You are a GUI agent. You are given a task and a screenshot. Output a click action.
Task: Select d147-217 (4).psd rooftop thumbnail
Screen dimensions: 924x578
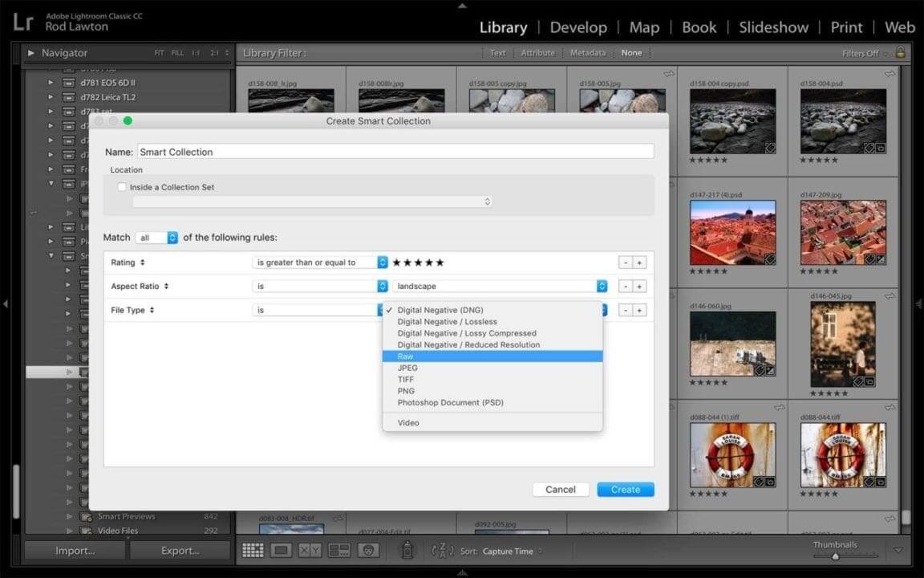tap(732, 232)
